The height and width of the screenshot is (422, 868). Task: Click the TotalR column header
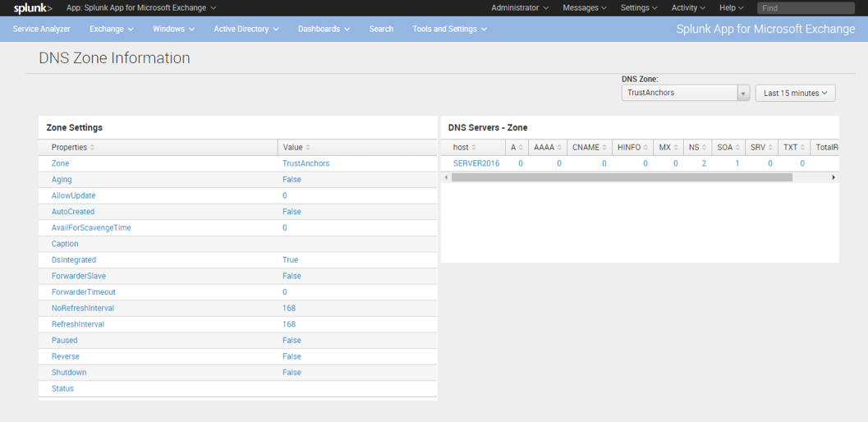pyautogui.click(x=827, y=147)
